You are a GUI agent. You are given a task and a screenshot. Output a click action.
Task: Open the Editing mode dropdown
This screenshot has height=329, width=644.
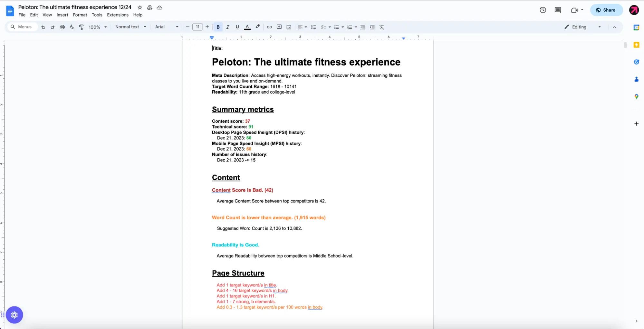[x=582, y=27]
